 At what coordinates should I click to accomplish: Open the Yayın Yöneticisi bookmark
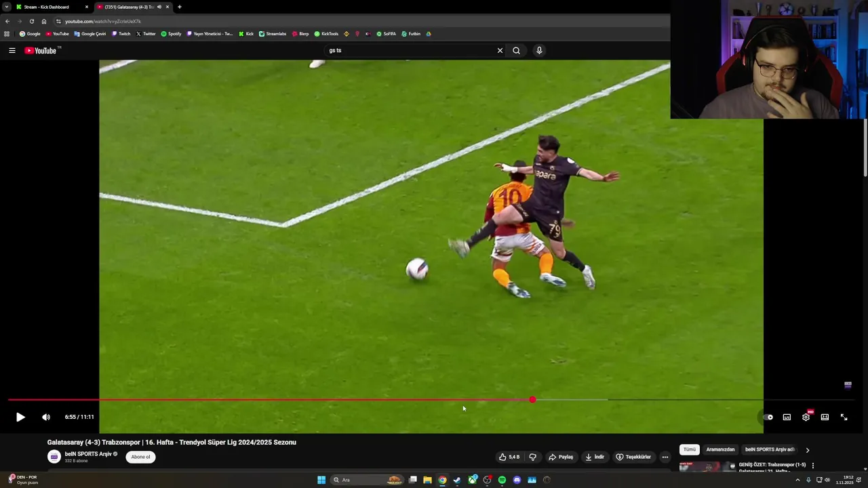click(x=210, y=34)
